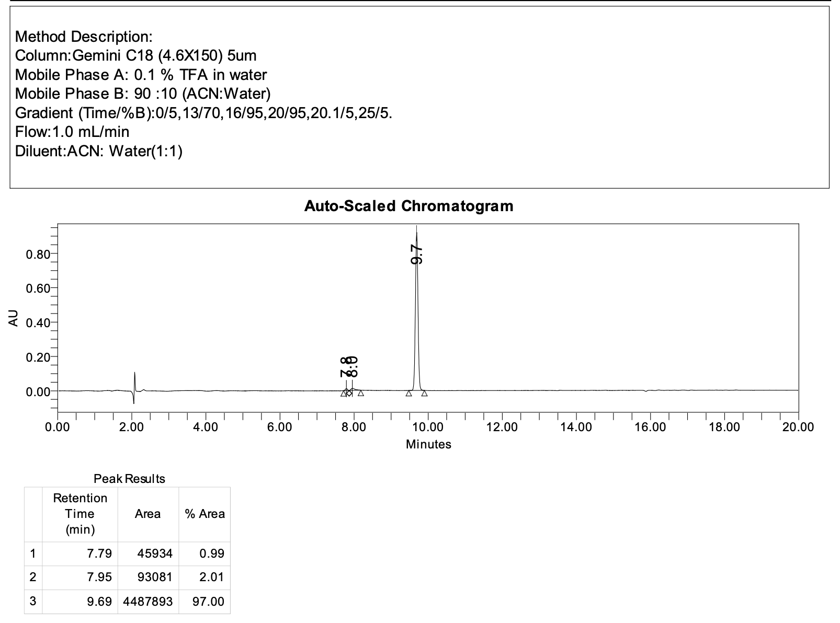The height and width of the screenshot is (623, 840).
Task: Select the Area column header
Action: [x=147, y=514]
